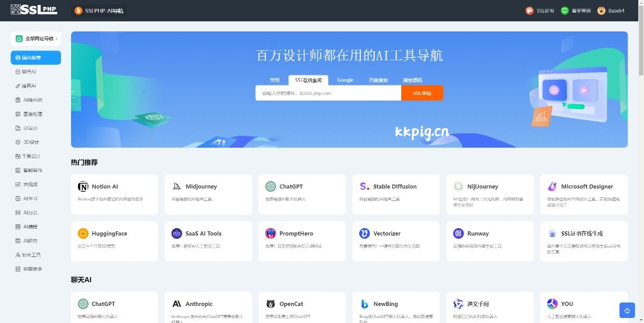
Task: Open the NewBing icon
Action: coord(364,304)
